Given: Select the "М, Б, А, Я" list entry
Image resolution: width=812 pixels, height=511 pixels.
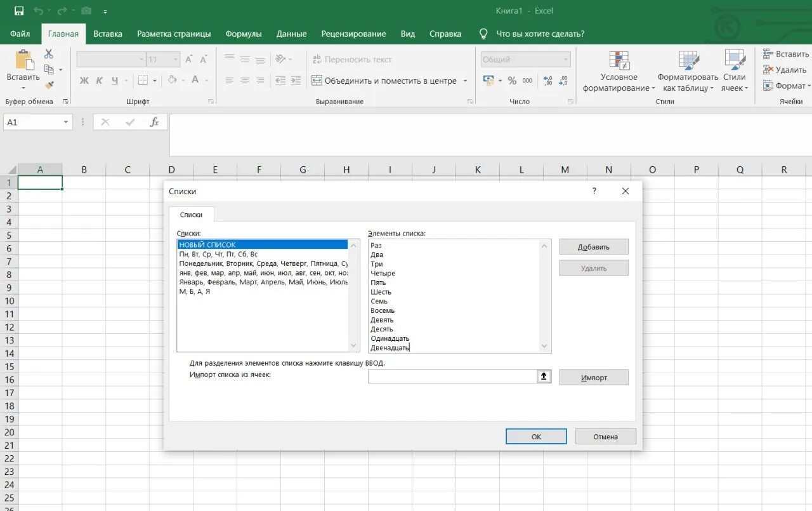Looking at the screenshot, I should pyautogui.click(x=263, y=291).
